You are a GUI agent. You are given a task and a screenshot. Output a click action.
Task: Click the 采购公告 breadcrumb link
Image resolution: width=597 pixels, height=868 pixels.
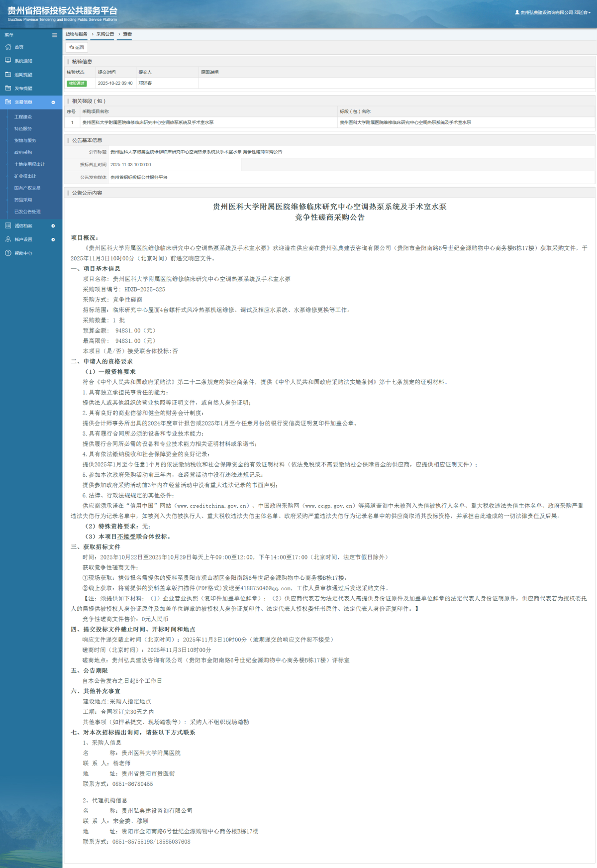coord(105,34)
